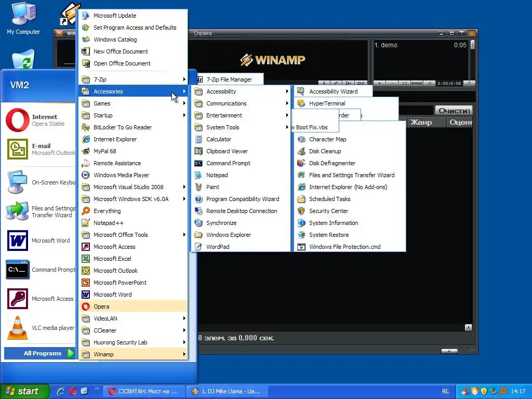Click Internet Explorer quick launch icon
Screen dimensions: 532x399
61,391
